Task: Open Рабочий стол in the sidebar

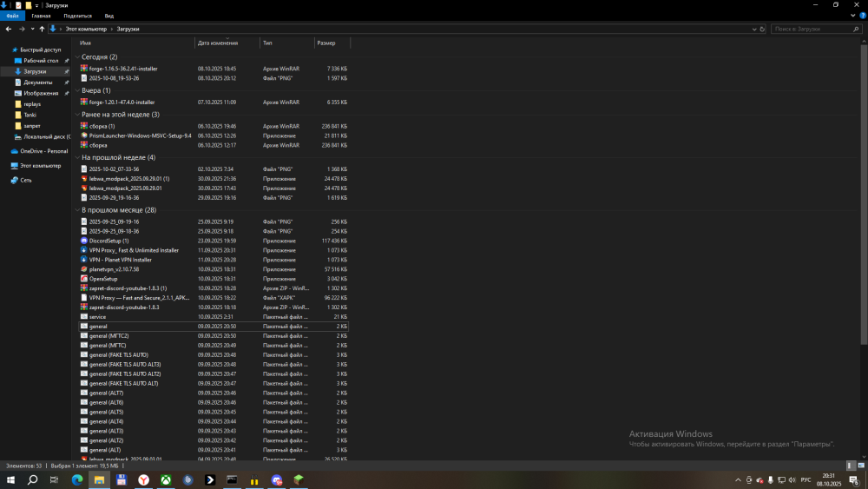Action: tap(41, 60)
